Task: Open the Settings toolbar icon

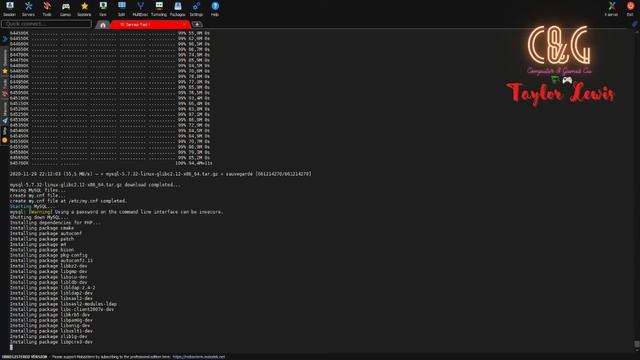Action: 196,9
